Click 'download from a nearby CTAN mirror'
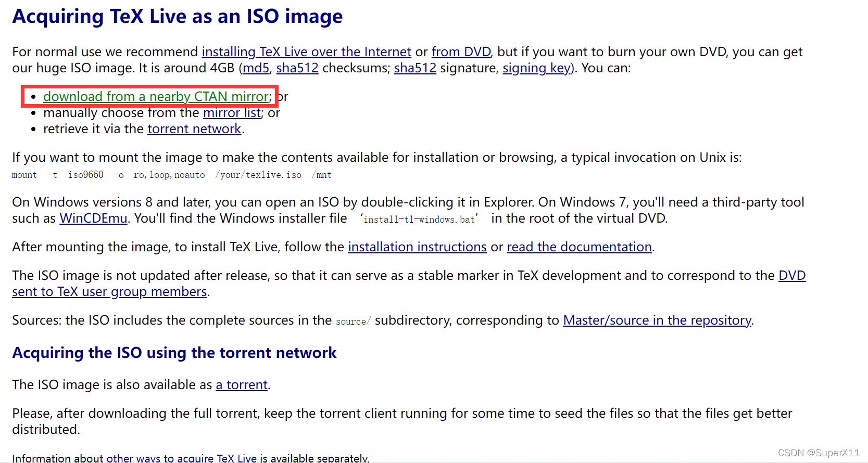Image resolution: width=868 pixels, height=463 pixels. coord(156,97)
